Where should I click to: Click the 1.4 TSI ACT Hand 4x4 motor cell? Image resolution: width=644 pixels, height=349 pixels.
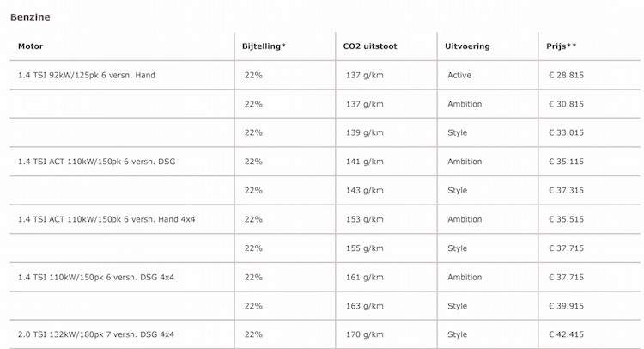coord(106,219)
